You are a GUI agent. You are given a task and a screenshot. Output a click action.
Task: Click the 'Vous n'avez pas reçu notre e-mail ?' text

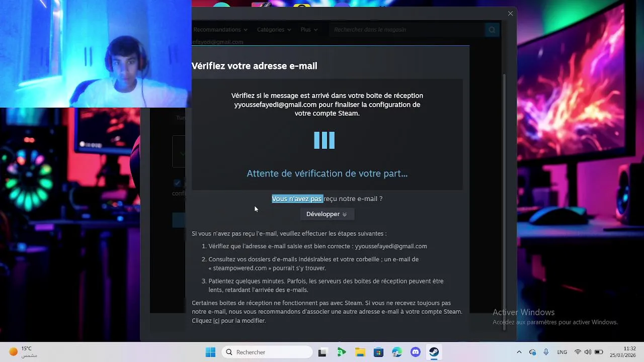pyautogui.click(x=327, y=199)
